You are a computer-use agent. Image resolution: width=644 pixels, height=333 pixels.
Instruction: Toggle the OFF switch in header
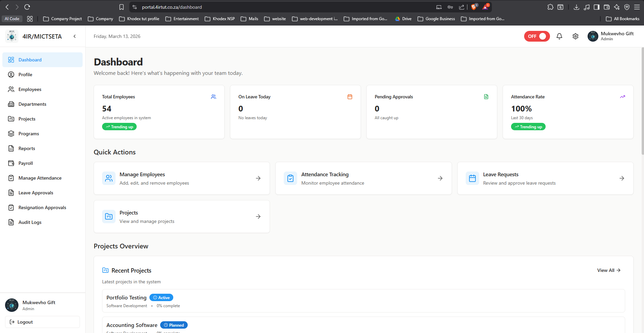coord(537,36)
